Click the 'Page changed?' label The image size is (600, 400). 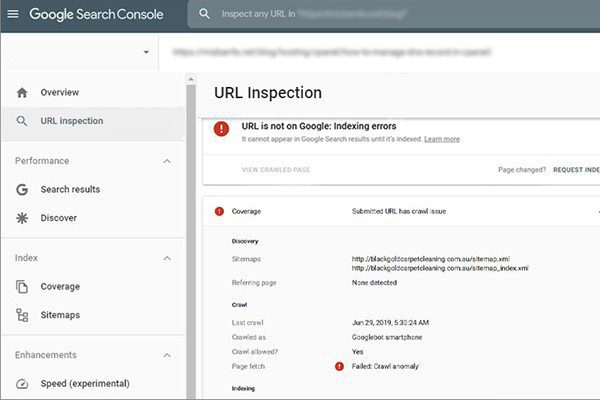522,170
